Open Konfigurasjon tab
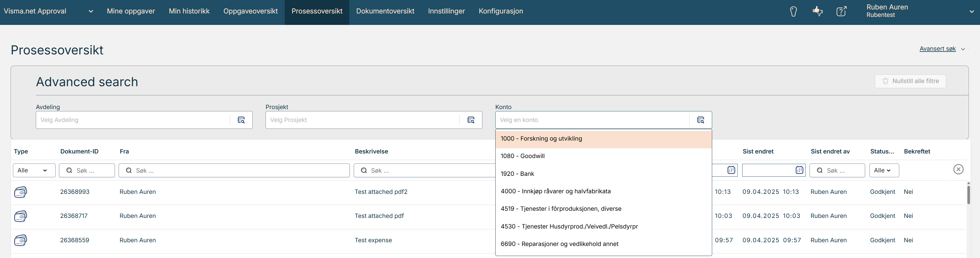The image size is (980, 258). click(501, 11)
